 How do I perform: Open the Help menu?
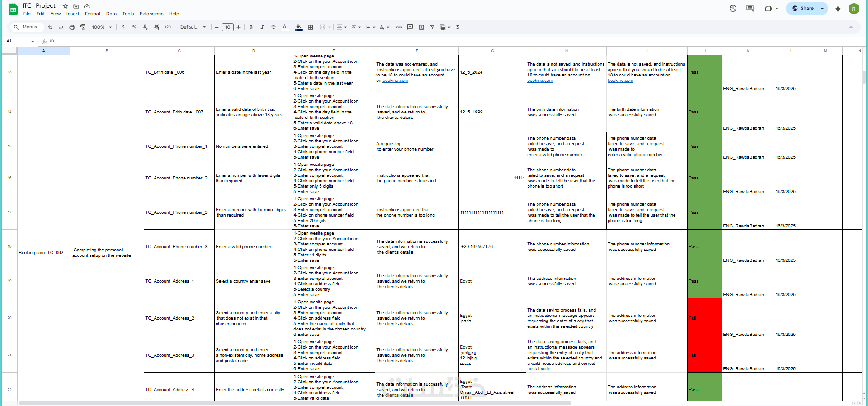pyautogui.click(x=174, y=14)
